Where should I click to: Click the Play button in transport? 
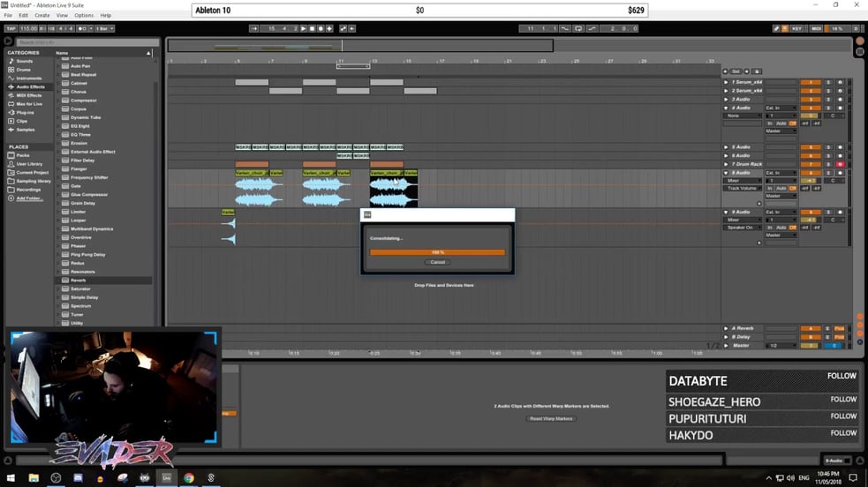pyautogui.click(x=304, y=28)
